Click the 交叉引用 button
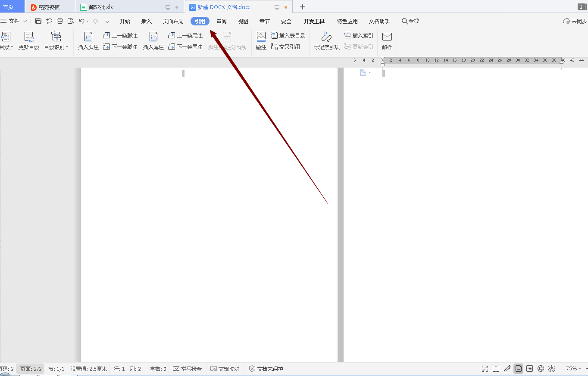588x376 pixels. pos(285,47)
